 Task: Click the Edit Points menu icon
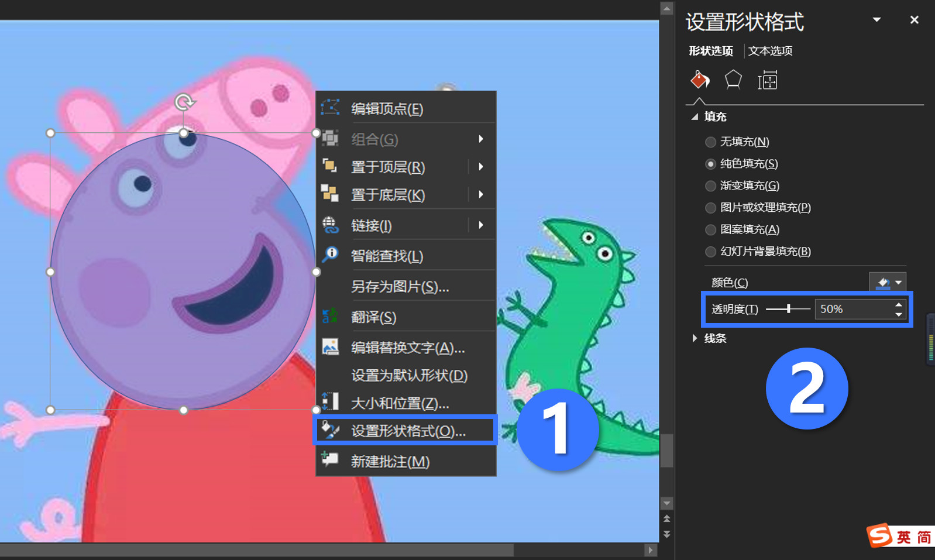330,108
